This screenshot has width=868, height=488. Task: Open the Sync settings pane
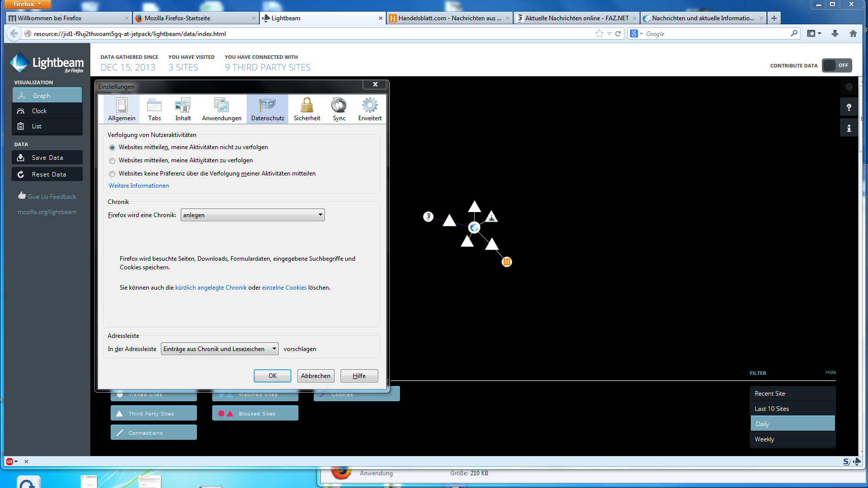tap(339, 109)
